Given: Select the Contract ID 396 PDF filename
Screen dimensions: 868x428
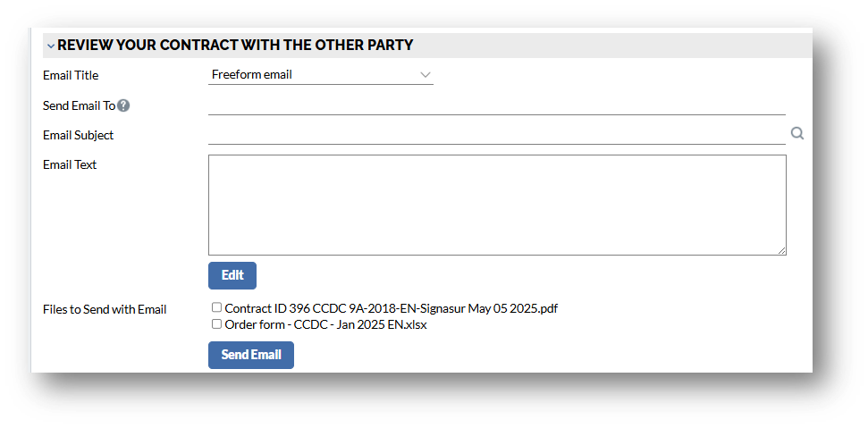Looking at the screenshot, I should (x=392, y=308).
